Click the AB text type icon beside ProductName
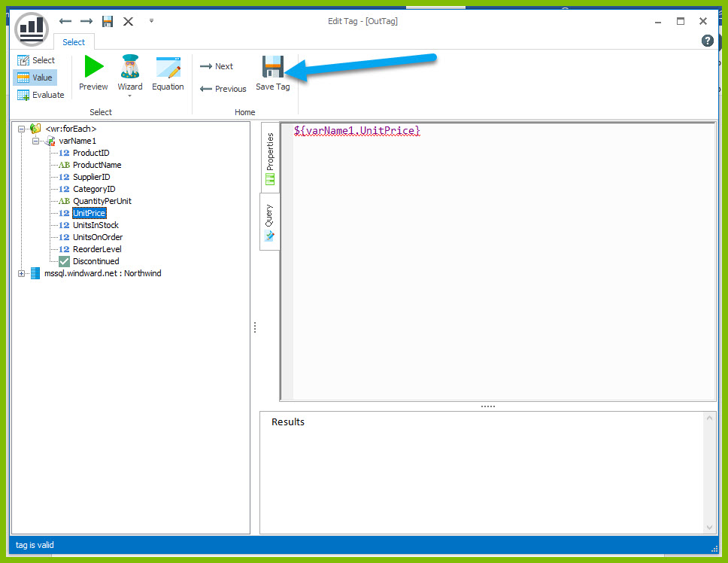The height and width of the screenshot is (563, 728). (x=64, y=165)
